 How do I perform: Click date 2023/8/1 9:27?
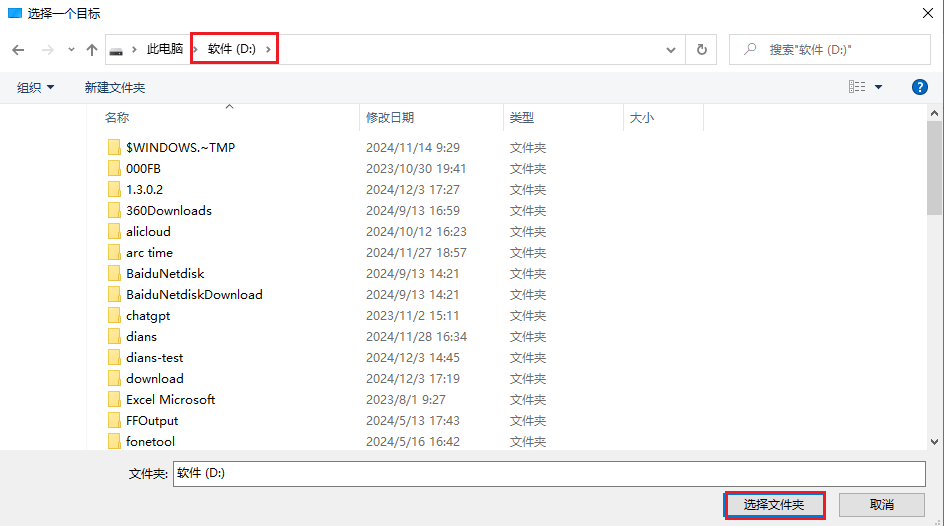406,400
